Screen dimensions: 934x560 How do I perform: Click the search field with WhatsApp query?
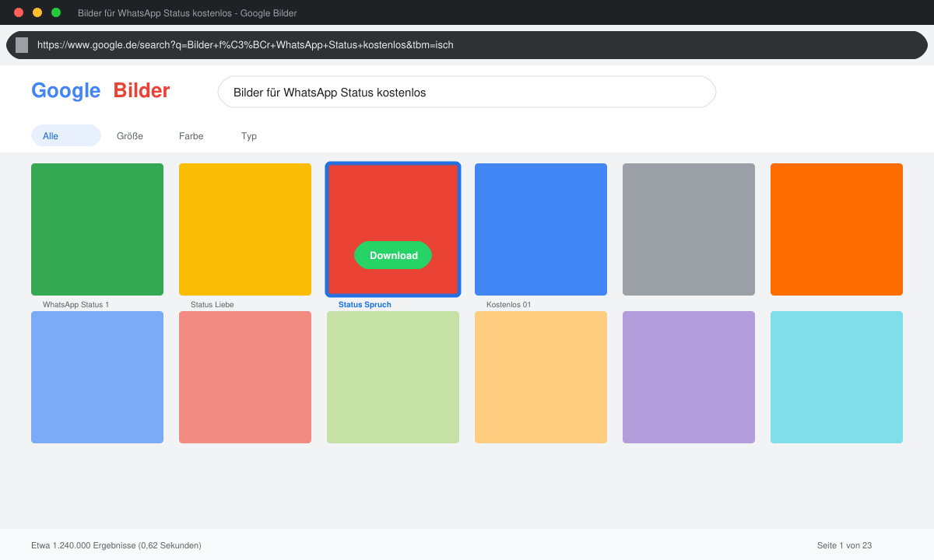pos(467,92)
